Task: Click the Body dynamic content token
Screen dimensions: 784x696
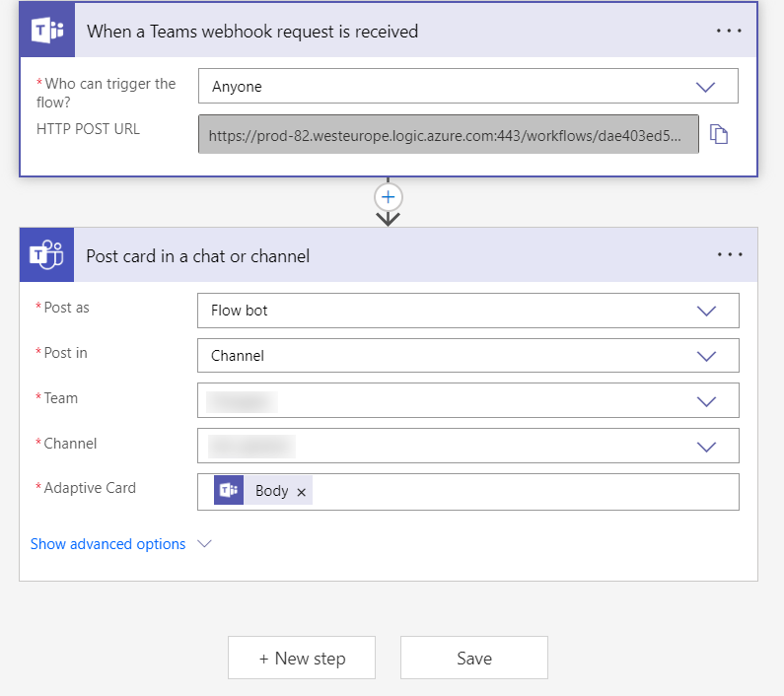Action: (x=271, y=491)
